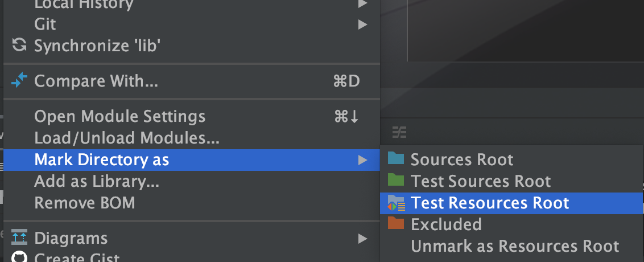This screenshot has height=262, width=644.
Task: Mark directory as Excluded
Action: point(446,224)
